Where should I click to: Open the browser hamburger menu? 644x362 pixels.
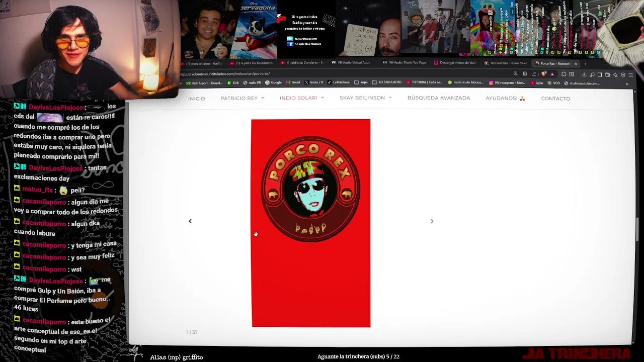pos(631,74)
